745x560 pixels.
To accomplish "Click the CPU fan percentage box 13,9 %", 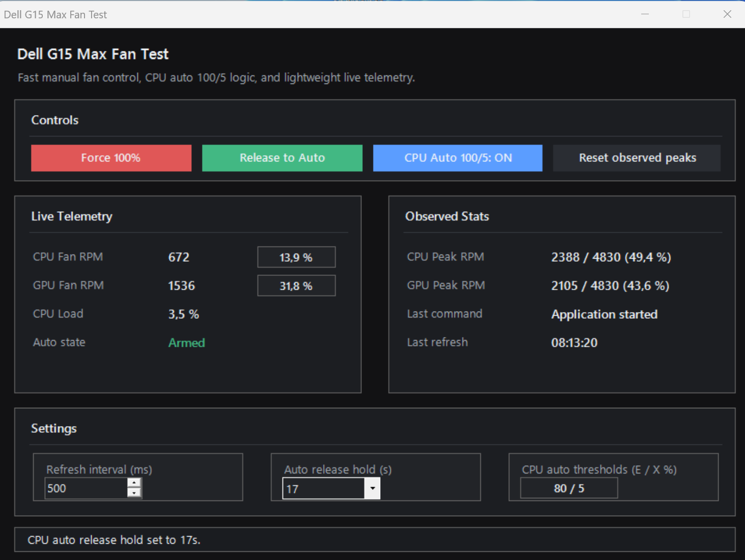I will click(296, 257).
